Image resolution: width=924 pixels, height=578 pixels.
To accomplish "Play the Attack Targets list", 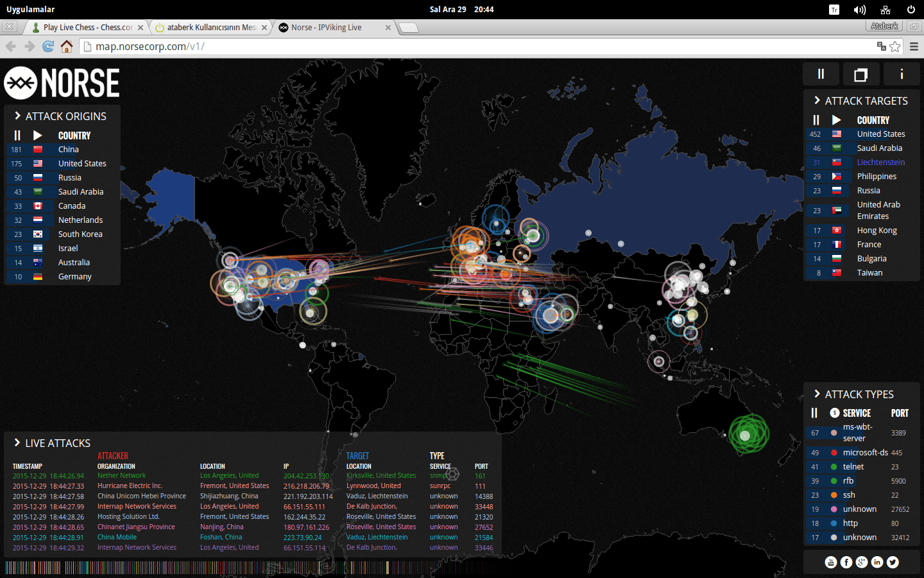I will tap(837, 120).
